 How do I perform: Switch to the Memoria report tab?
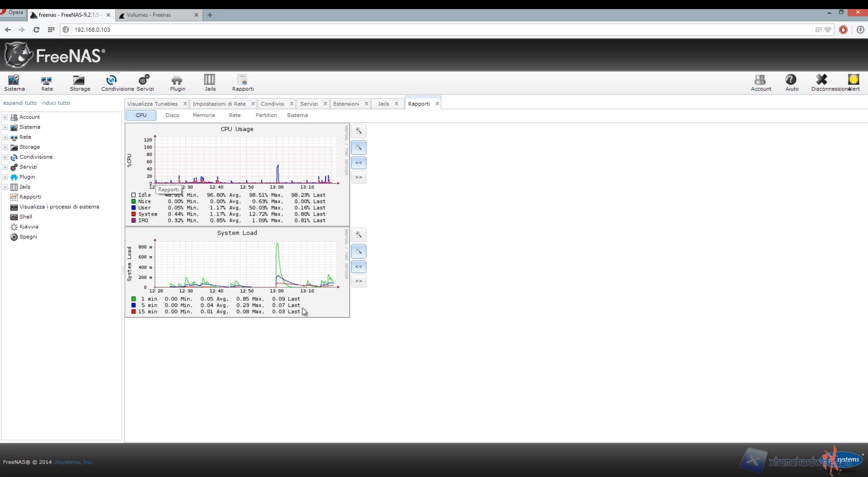pos(203,116)
